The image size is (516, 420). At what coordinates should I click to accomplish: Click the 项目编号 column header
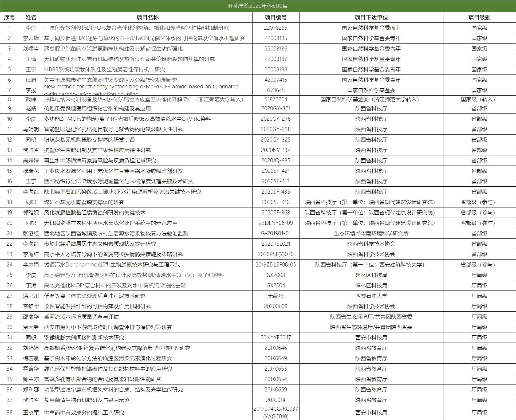pyautogui.click(x=275, y=17)
